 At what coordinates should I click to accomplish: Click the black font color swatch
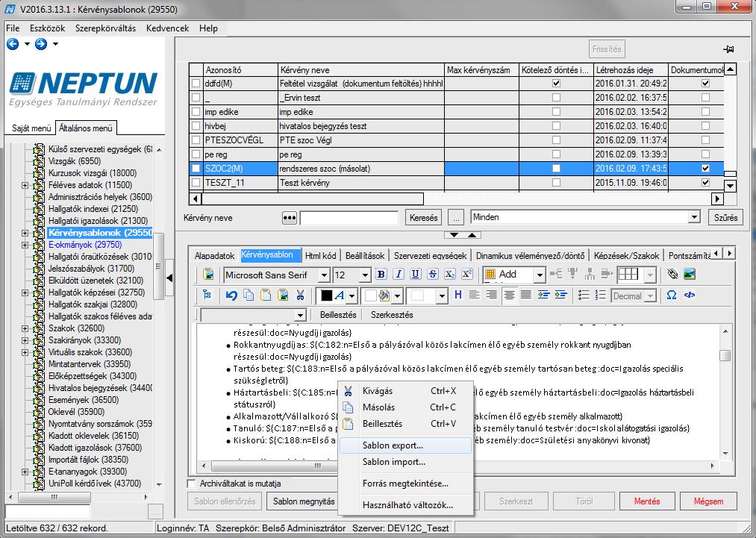coord(326,295)
